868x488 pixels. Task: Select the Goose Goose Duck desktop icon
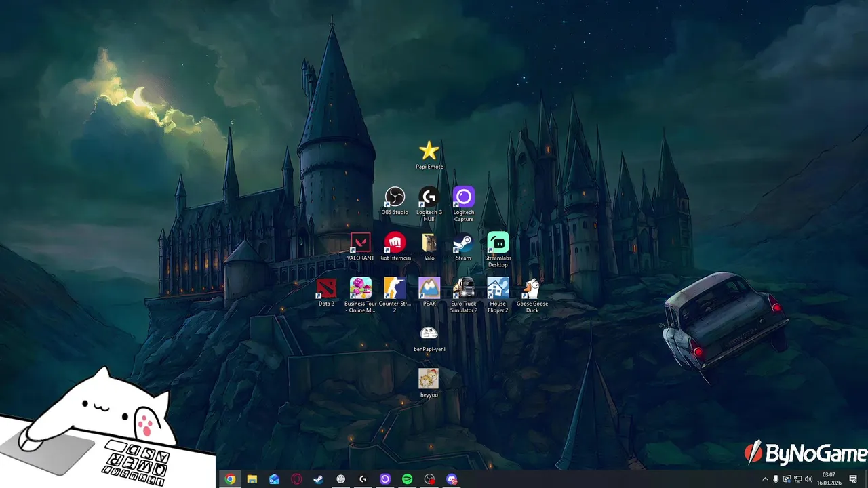532,295
